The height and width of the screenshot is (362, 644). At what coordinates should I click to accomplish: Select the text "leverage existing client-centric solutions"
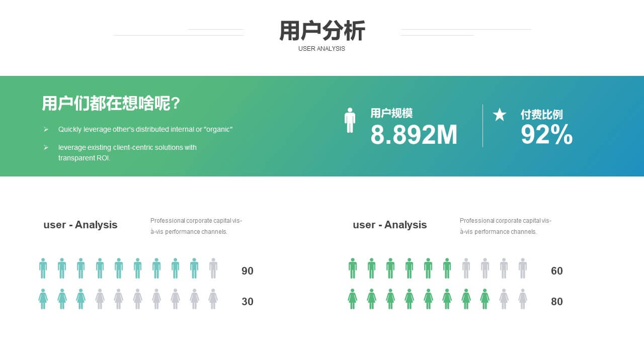tap(121, 147)
